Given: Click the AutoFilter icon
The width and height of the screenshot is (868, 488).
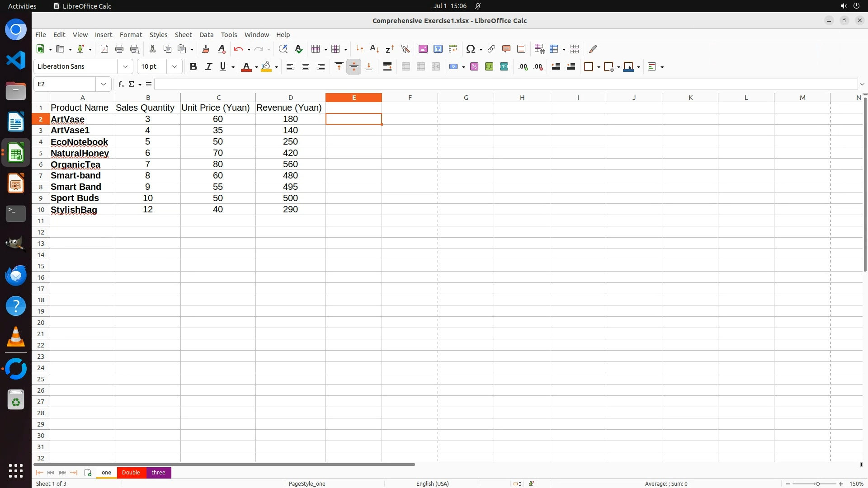Looking at the screenshot, I should tap(405, 49).
